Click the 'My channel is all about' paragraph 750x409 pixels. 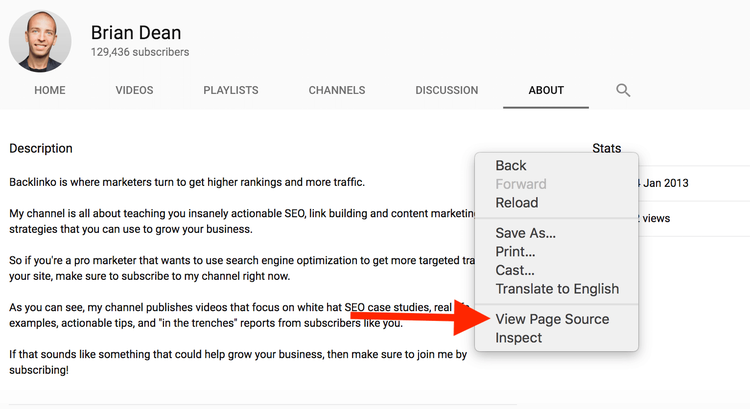[x=242, y=221]
